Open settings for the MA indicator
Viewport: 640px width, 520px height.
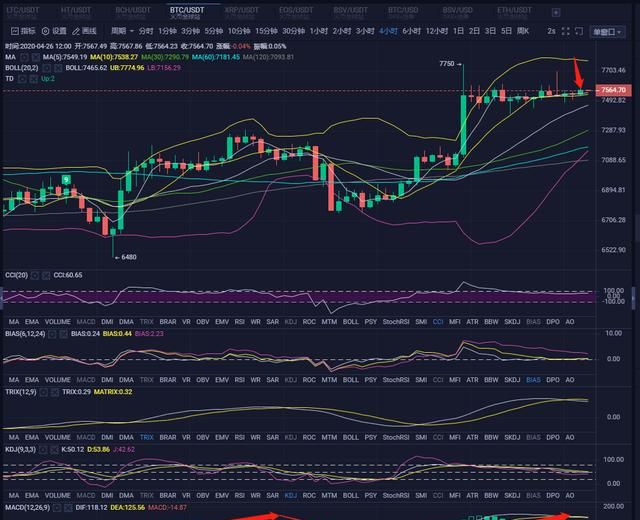[x=24, y=57]
